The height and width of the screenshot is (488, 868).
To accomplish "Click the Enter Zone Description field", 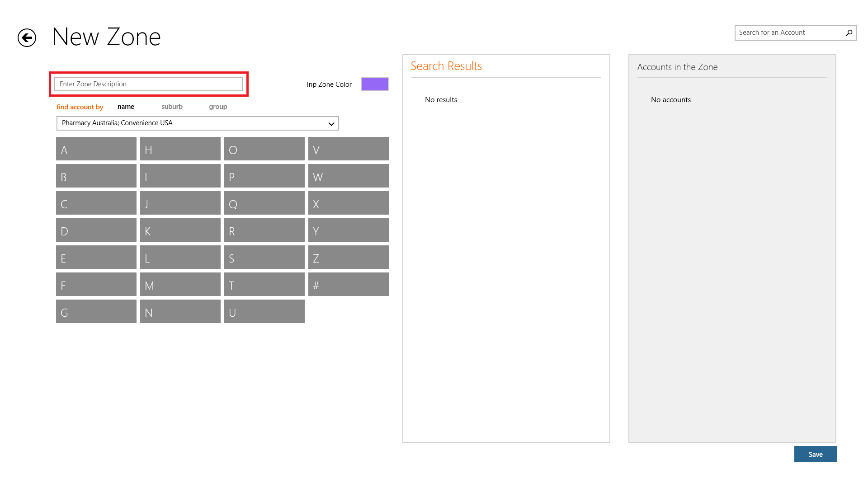I will coord(148,84).
